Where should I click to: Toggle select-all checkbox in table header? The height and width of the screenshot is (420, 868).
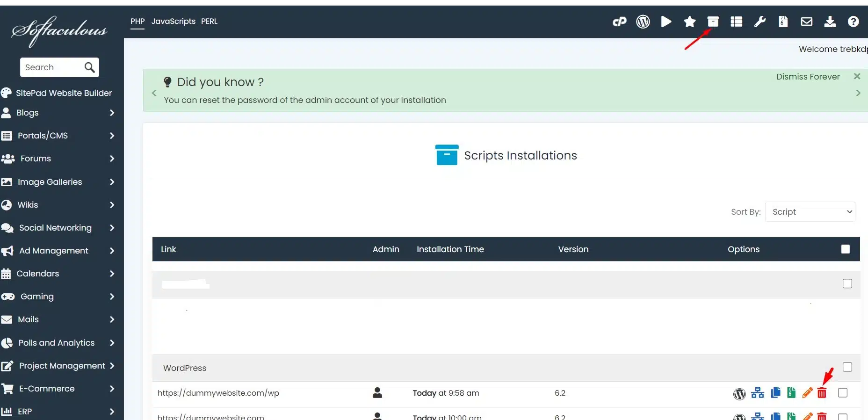coord(846,249)
